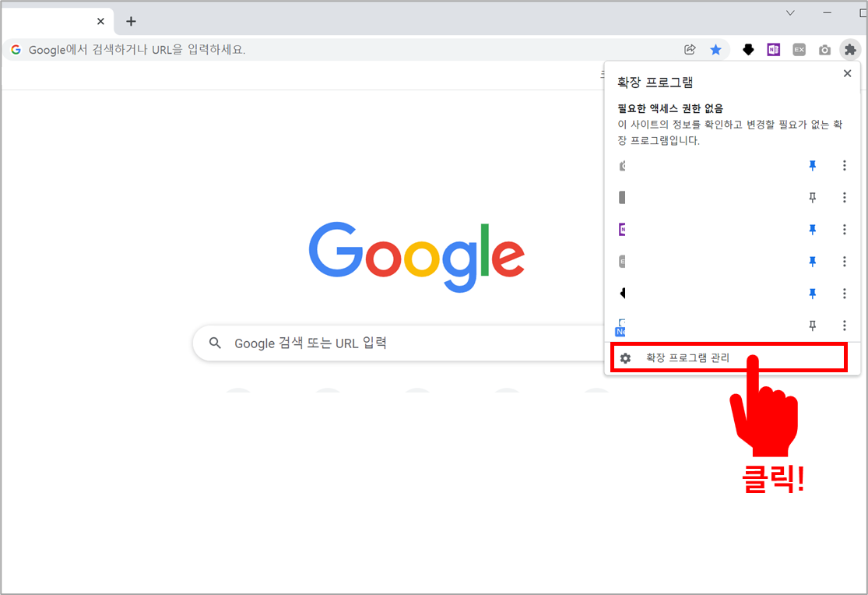The width and height of the screenshot is (868, 595).
Task: Open more options for camera extension row
Action: coord(844,166)
